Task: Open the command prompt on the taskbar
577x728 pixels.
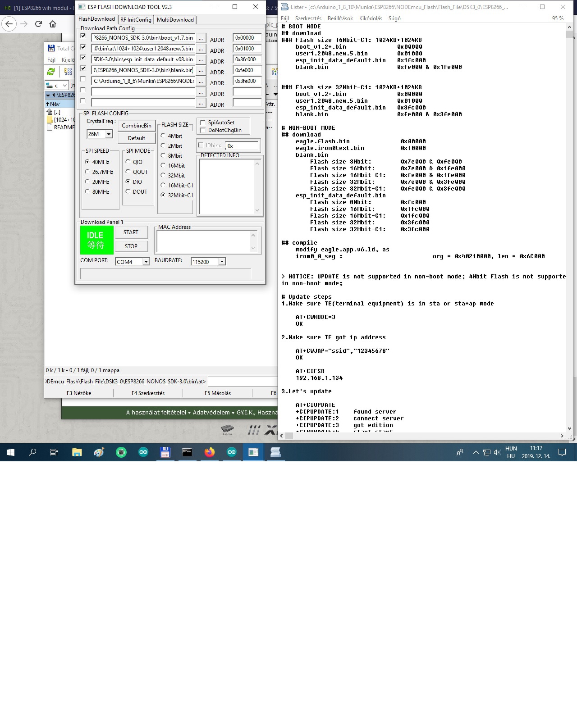Action: [x=188, y=452]
